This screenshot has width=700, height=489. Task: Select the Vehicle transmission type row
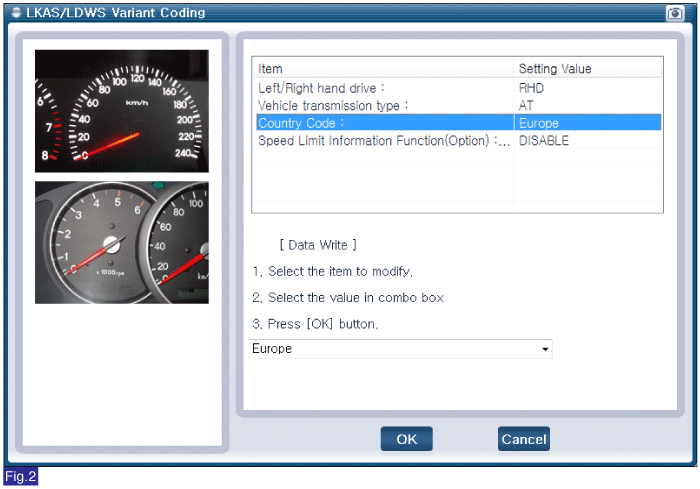coord(458,105)
